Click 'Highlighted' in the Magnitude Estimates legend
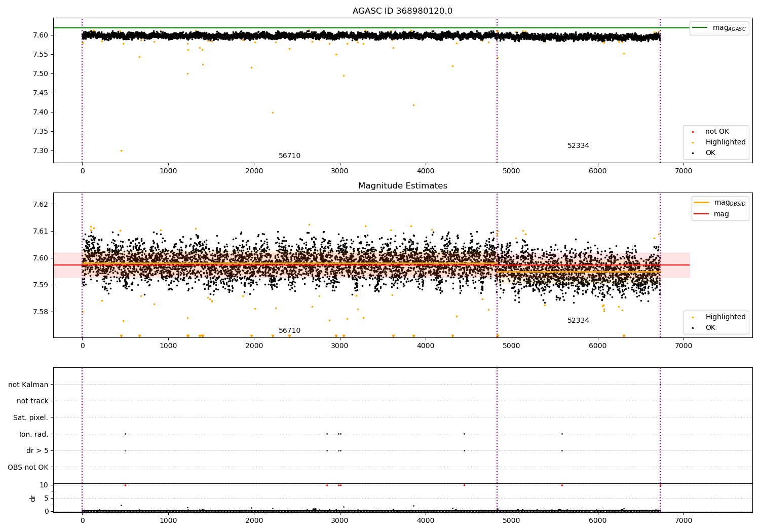Screen dimensions: 760x532 [x=726, y=317]
